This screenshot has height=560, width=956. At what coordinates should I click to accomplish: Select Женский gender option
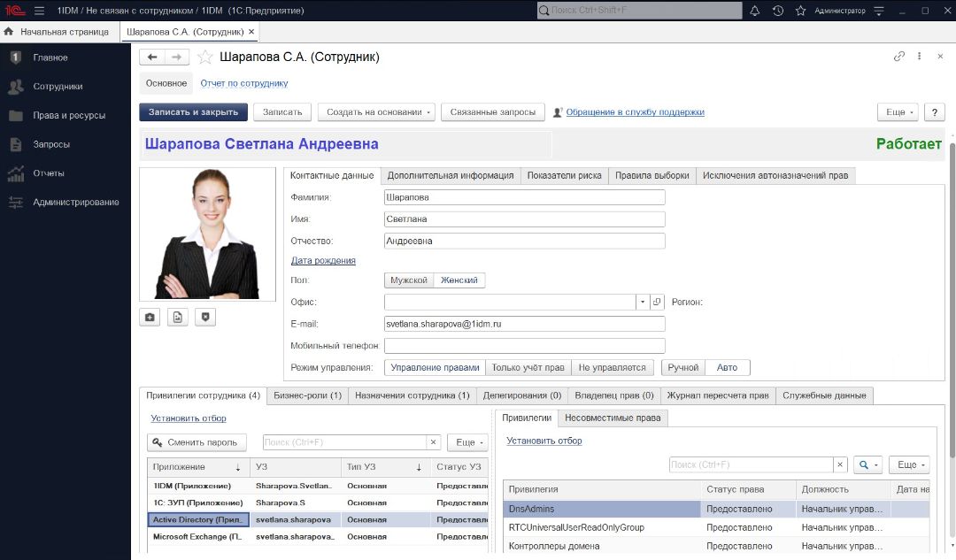pyautogui.click(x=459, y=280)
